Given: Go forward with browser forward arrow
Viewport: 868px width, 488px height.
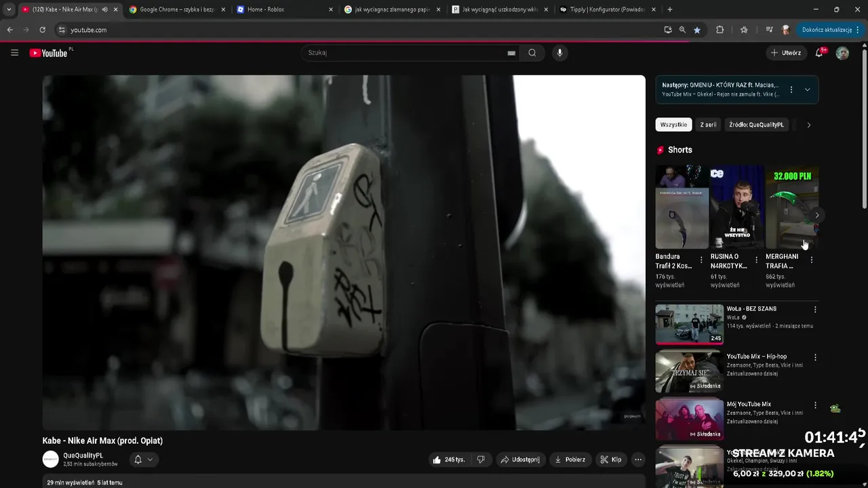Looking at the screenshot, I should [26, 30].
